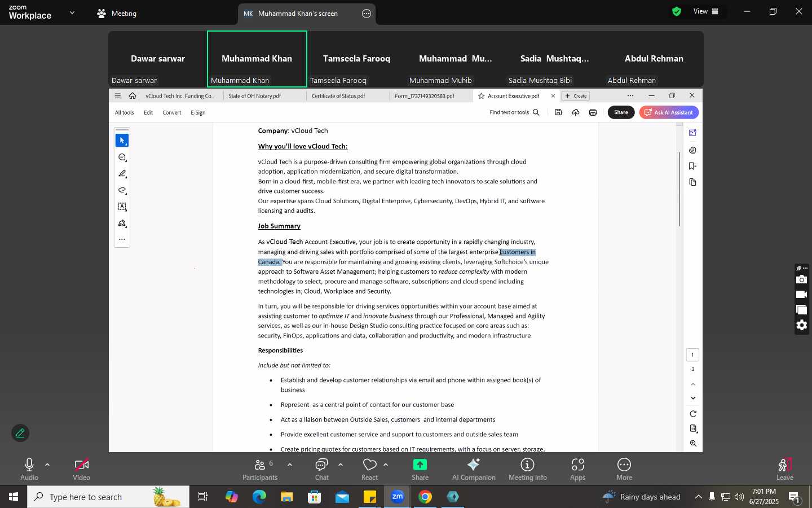
Task: Click the video record icon on overlay
Action: coord(801,295)
